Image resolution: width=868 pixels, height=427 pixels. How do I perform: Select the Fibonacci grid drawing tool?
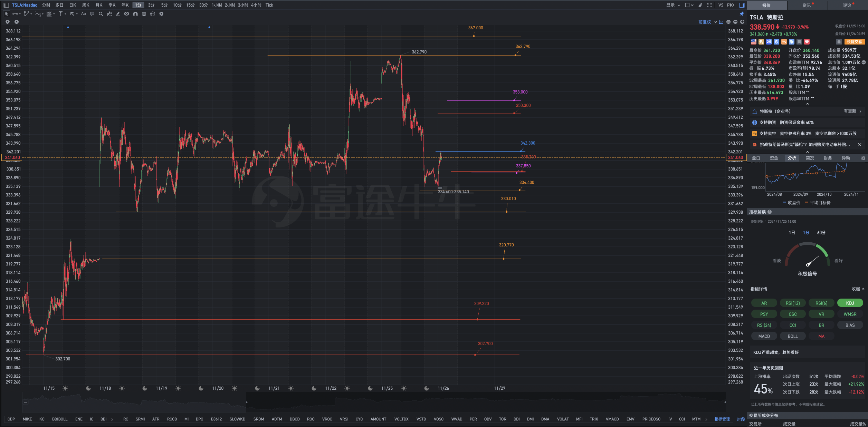49,14
